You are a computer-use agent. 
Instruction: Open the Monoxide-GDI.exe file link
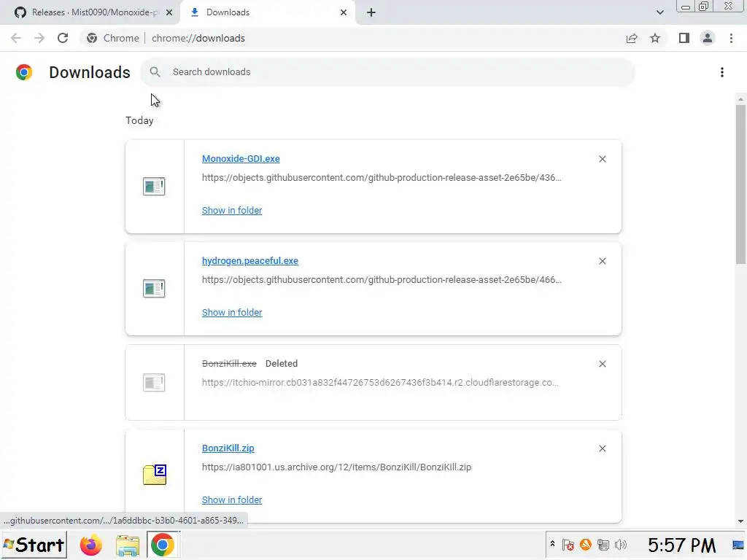(241, 158)
